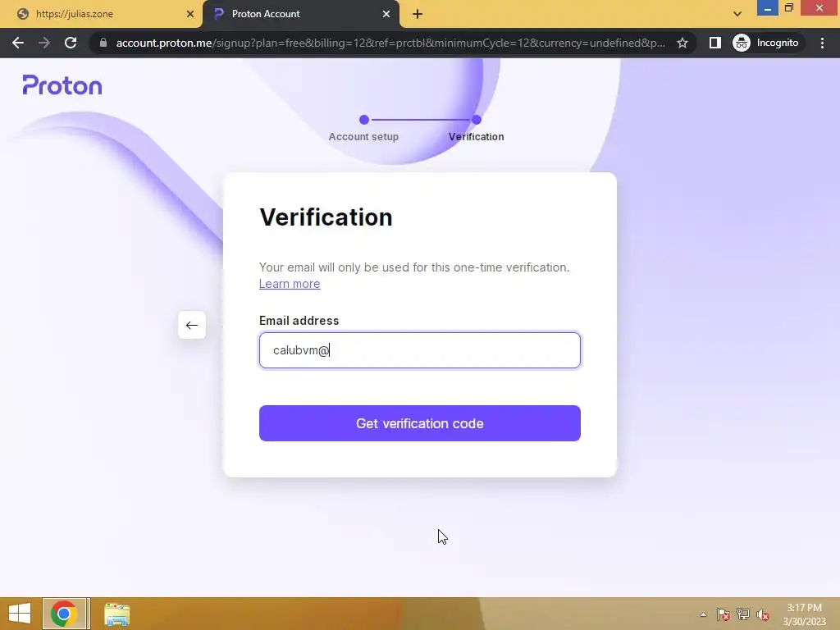The height and width of the screenshot is (630, 840).
Task: Click the Verification heading text
Action: [x=326, y=217]
